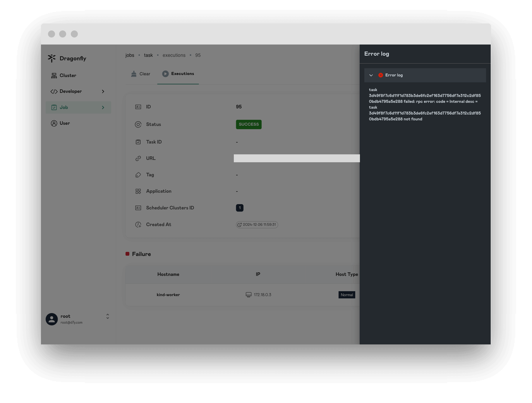Click the Cluster network icon

[54, 76]
